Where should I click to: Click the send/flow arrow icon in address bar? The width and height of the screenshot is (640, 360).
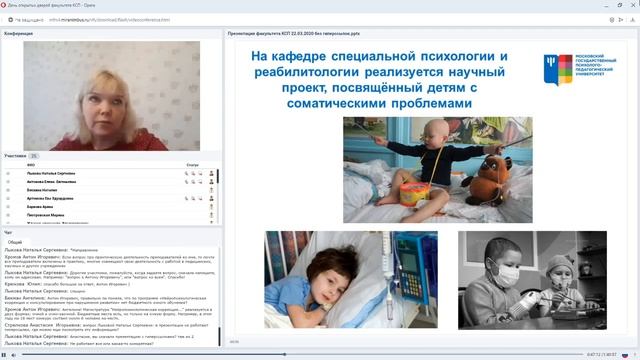[x=621, y=20]
